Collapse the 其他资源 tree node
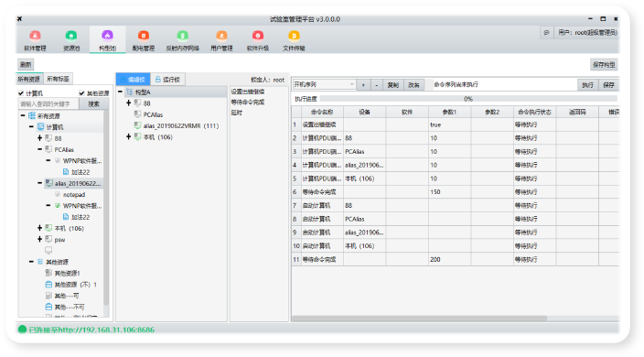Screen dimensions: 644x357 (31, 262)
